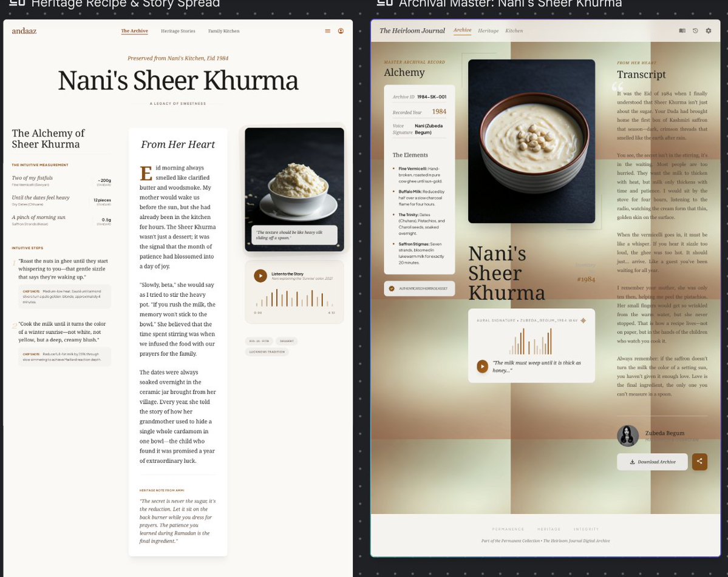Click the Intuitive Steps label

27,248
